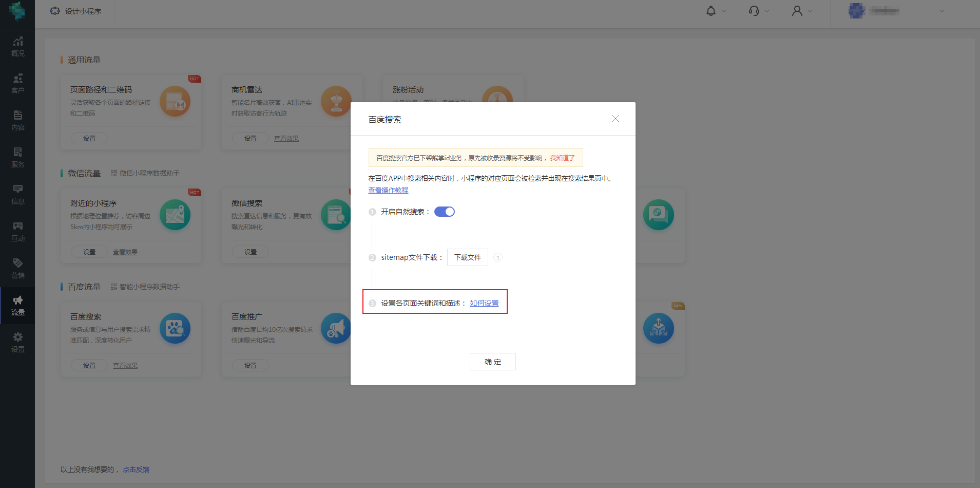Select 流量 in the sidebar
Viewport: 980px width, 488px height.
click(17, 305)
